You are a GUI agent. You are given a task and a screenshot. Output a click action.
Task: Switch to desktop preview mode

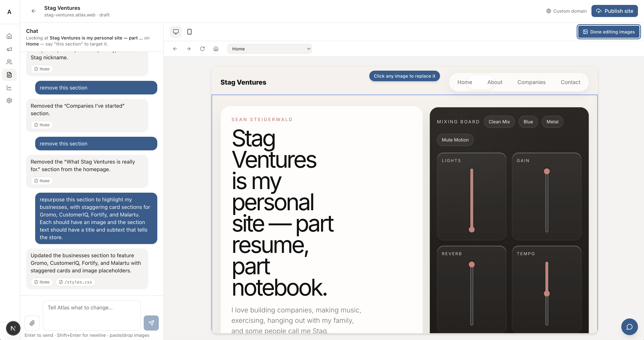pyautogui.click(x=176, y=32)
